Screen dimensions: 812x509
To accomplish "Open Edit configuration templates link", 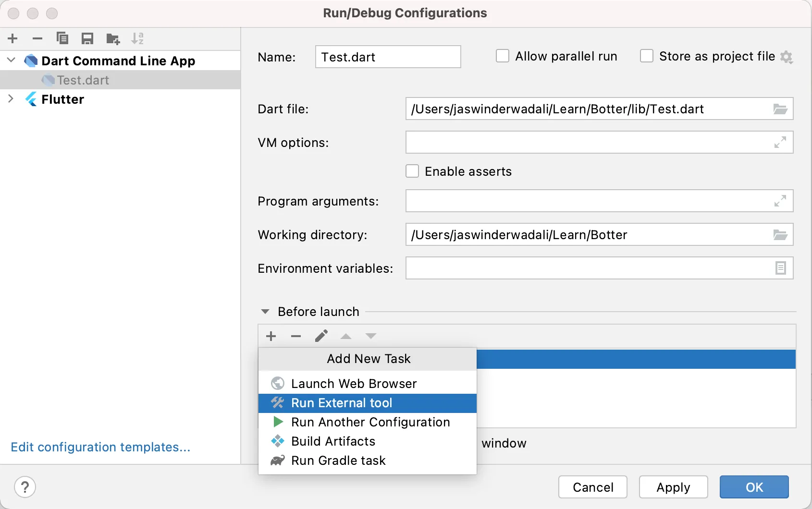I will click(100, 447).
